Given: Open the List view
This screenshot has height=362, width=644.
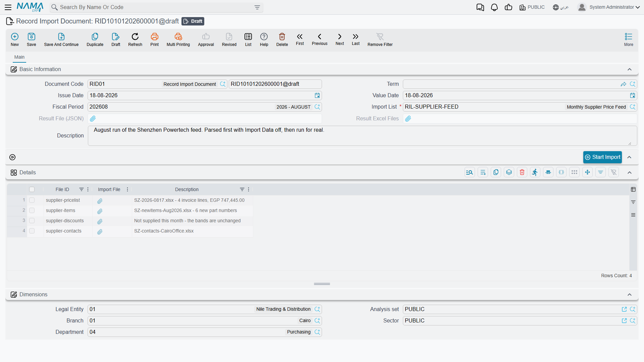Looking at the screenshot, I should point(248,40).
